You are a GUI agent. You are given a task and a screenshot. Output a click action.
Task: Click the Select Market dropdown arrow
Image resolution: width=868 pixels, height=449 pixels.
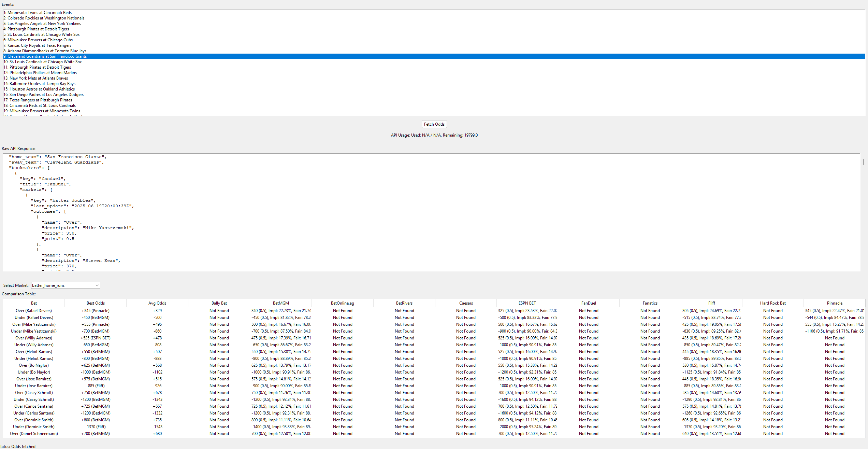coord(97,285)
